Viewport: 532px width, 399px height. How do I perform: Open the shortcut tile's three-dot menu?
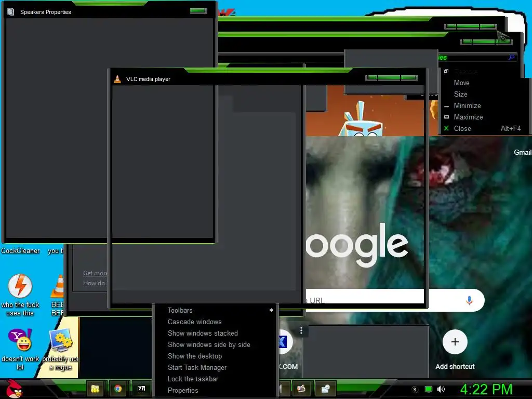pyautogui.click(x=301, y=330)
